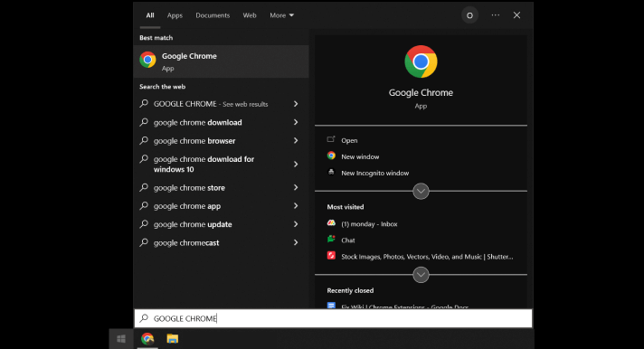Image resolution: width=644 pixels, height=349 pixels.
Task: Click search icon beside GOOGLE CHROME web results
Action: [x=144, y=103]
